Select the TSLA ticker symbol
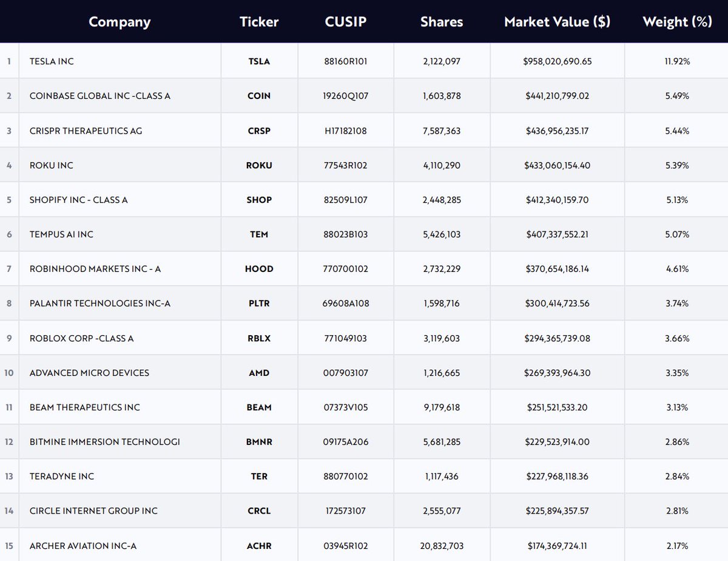Image resolution: width=728 pixels, height=561 pixels. pos(259,61)
